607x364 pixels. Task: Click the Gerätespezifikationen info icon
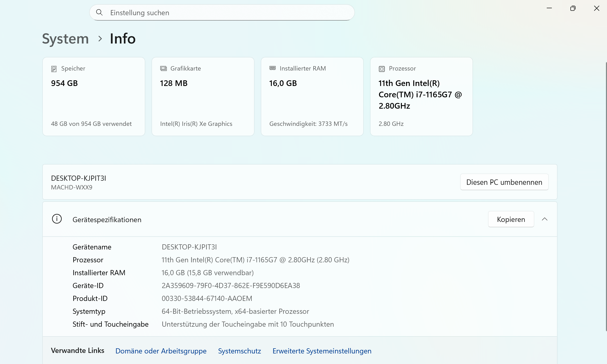click(57, 219)
